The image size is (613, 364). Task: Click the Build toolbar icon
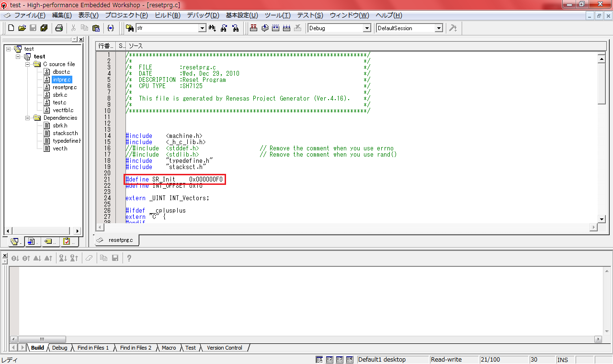click(x=265, y=28)
